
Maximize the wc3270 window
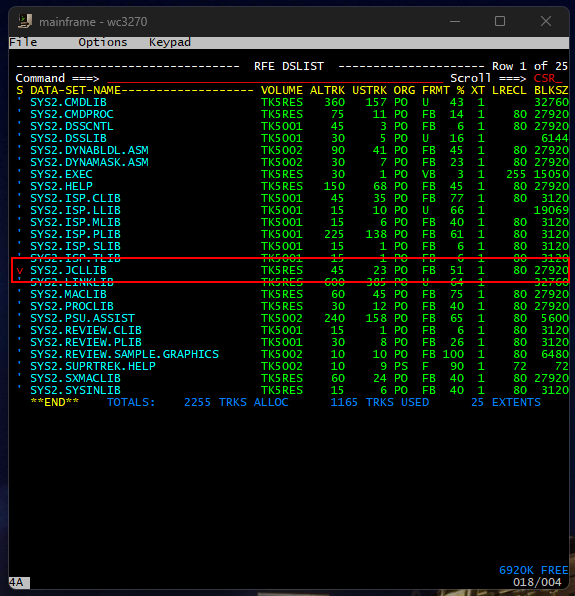point(500,21)
